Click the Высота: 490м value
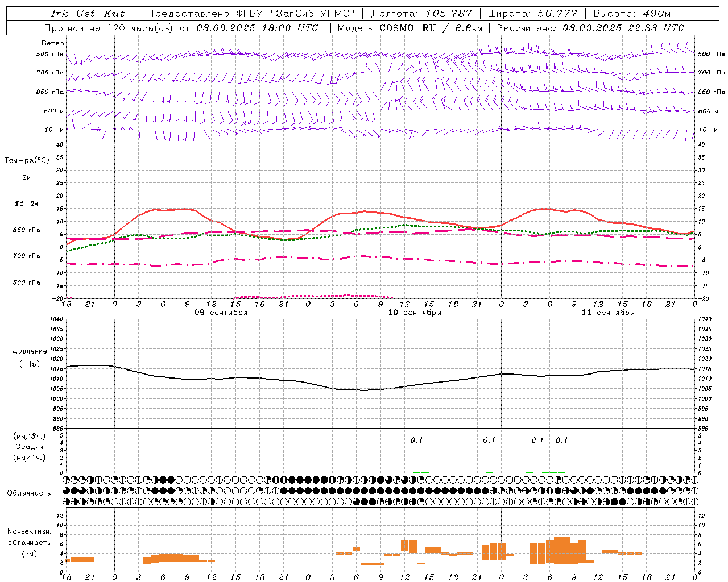728x582 pixels. [x=632, y=14]
